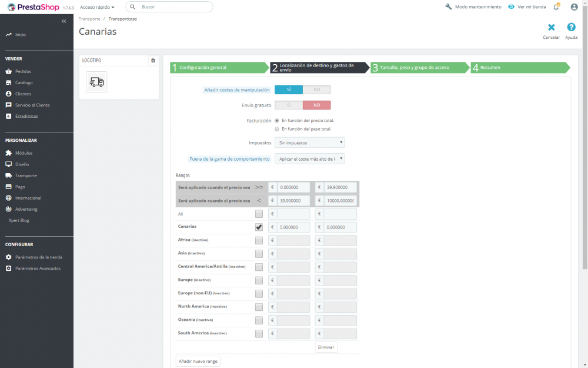Image resolution: width=588 pixels, height=368 pixels.
Task: Go to step 1 Configuración general
Action: (x=220, y=68)
